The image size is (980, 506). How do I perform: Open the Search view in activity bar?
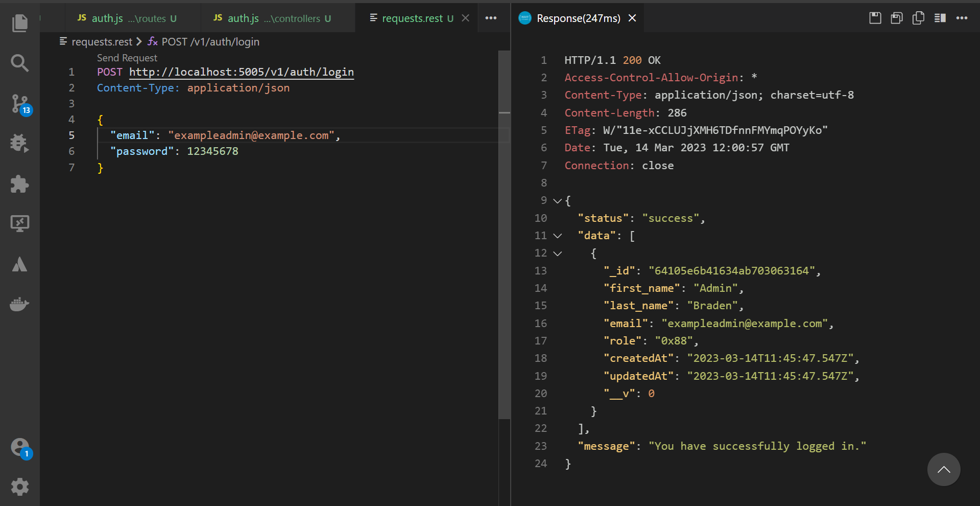pyautogui.click(x=19, y=63)
